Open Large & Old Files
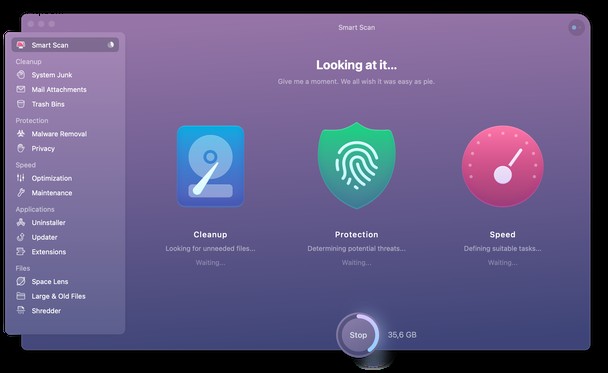Screen dimensions: 608x373 pyautogui.click(x=58, y=296)
